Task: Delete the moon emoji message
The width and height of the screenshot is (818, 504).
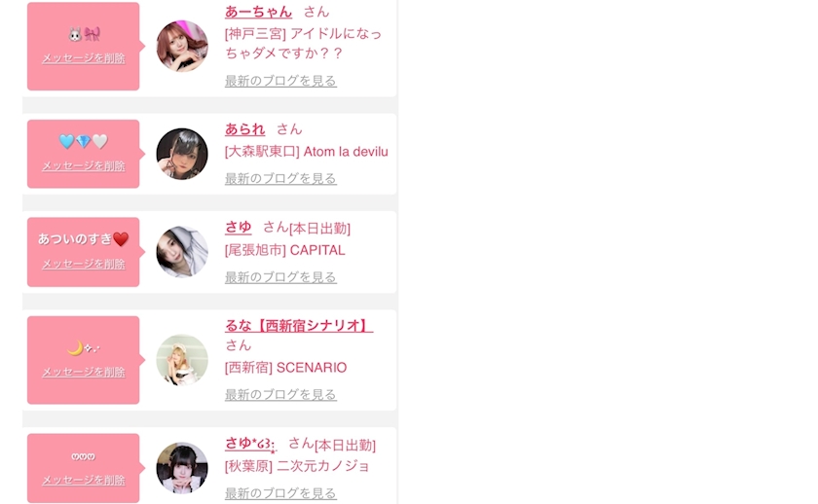Action: pos(84,372)
